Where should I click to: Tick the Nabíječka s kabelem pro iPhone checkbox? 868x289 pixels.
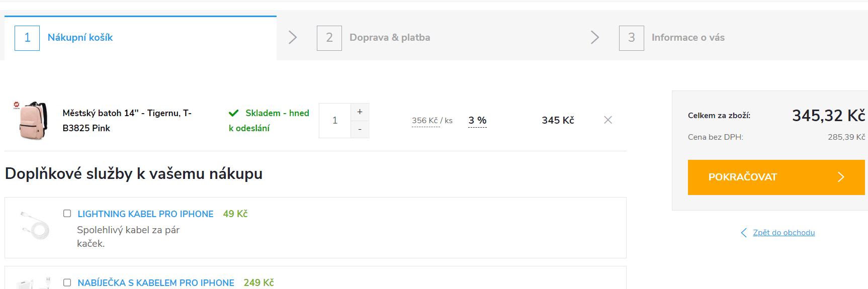67,282
